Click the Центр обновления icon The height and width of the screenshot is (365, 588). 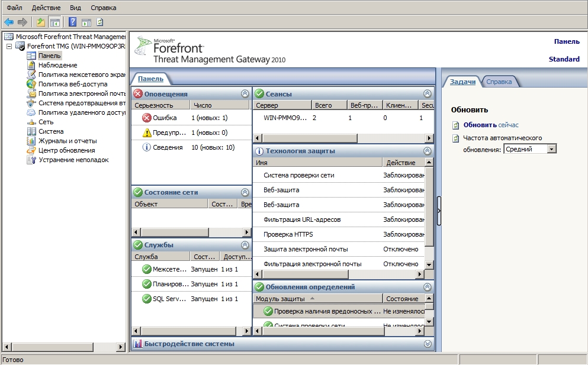click(x=31, y=150)
